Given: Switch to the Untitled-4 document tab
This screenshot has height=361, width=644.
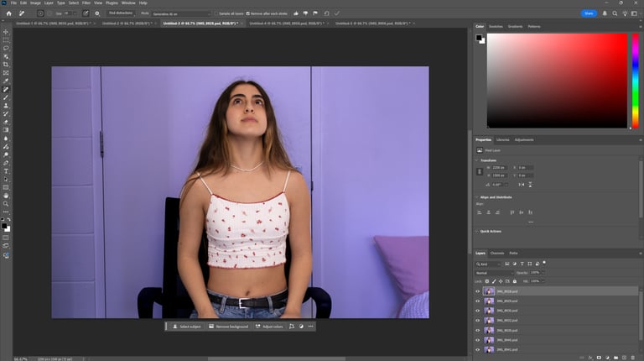Looking at the screenshot, I should (x=287, y=24).
